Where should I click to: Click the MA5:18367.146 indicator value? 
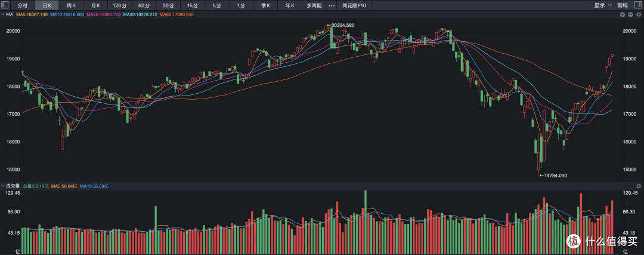[32, 14]
